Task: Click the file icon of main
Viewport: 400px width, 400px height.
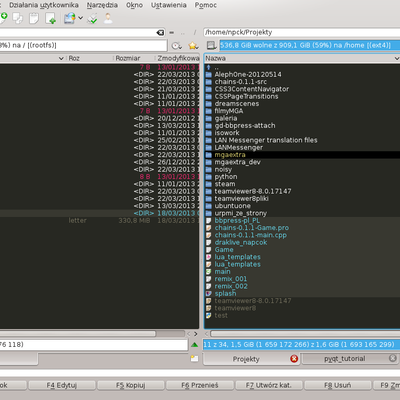Action: click(x=209, y=272)
